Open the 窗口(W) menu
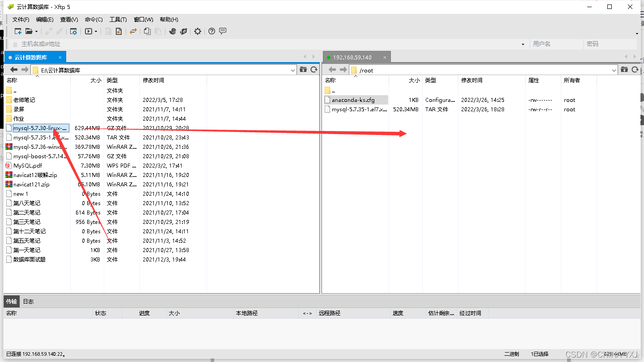 [x=143, y=20]
